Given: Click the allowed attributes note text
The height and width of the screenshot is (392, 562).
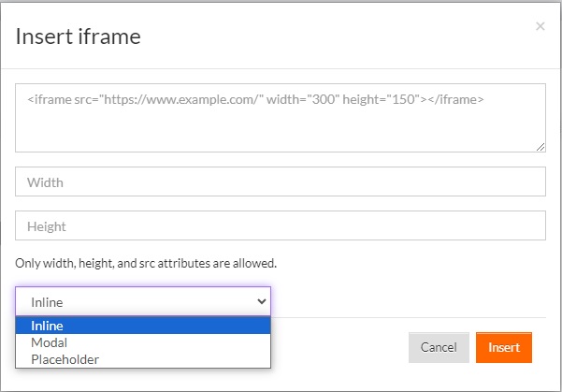Looking at the screenshot, I should [x=146, y=263].
